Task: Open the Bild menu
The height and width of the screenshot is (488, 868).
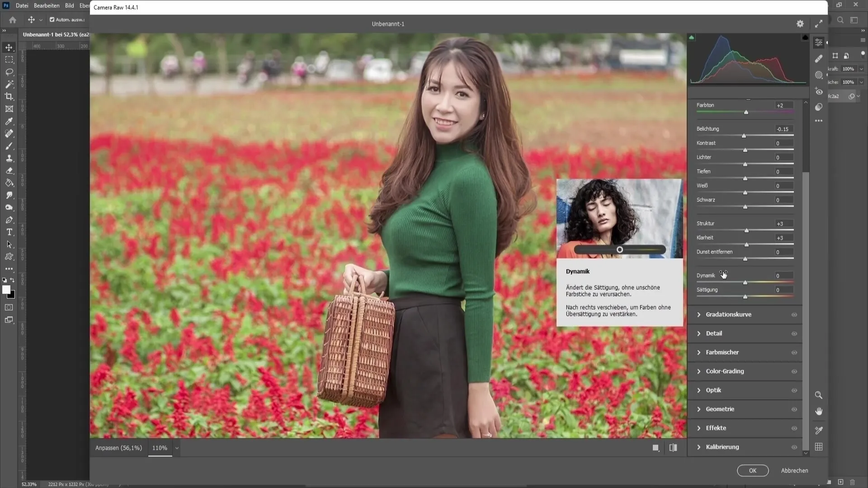Action: (x=69, y=5)
